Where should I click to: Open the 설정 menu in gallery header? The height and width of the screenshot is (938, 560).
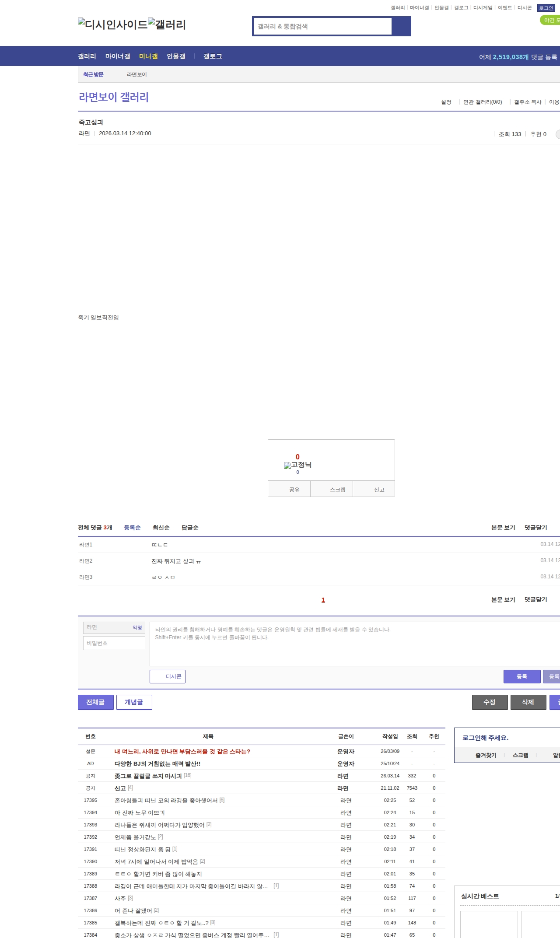[446, 102]
